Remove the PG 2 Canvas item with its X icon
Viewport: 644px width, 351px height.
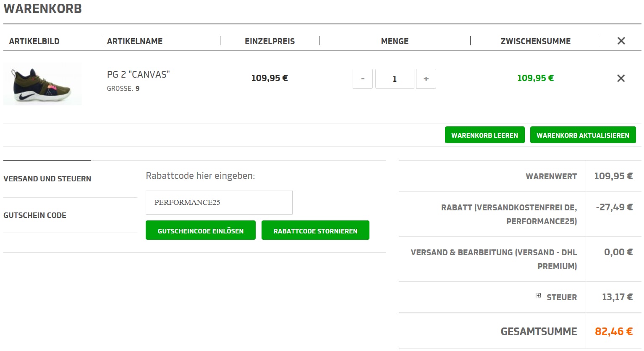620,79
